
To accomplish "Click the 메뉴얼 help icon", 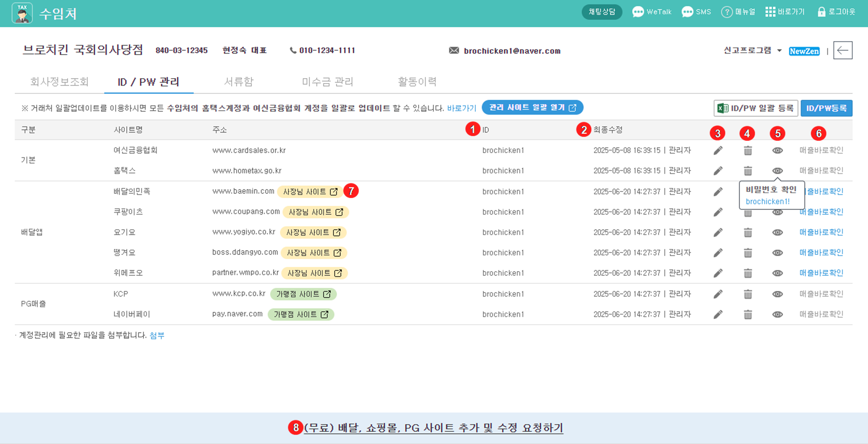I will [727, 12].
